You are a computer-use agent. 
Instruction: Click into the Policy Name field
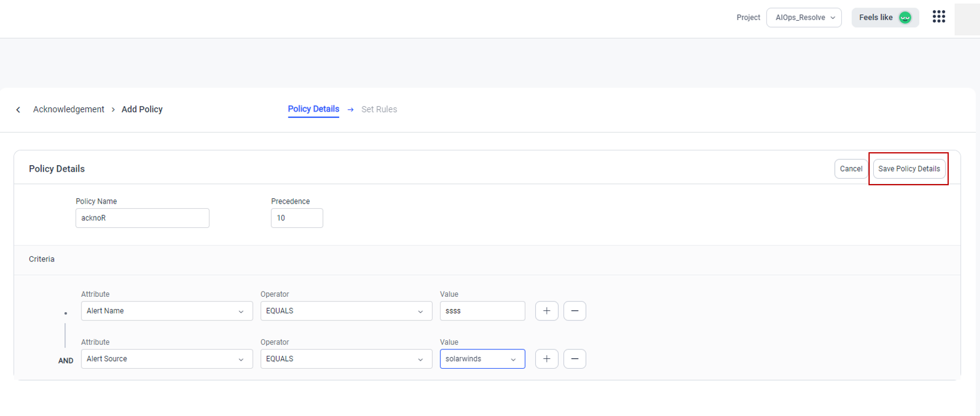[142, 218]
